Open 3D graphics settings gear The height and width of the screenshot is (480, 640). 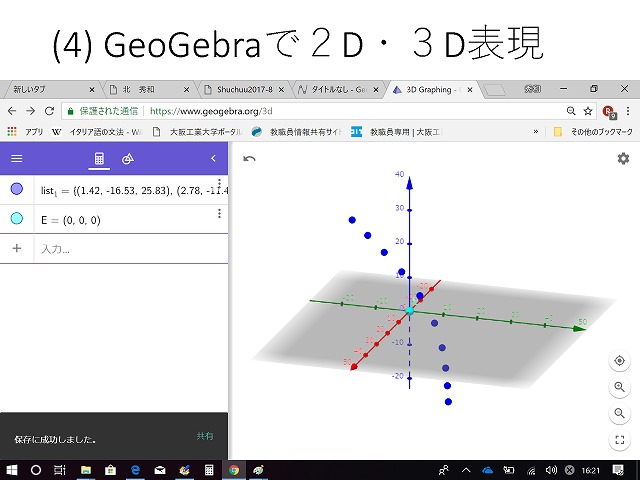pos(623,158)
